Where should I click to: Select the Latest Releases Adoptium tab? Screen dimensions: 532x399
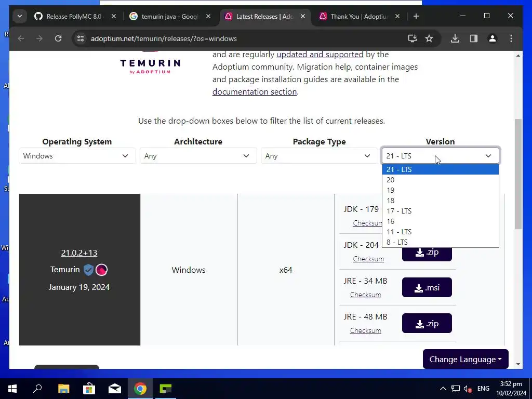[x=264, y=16]
